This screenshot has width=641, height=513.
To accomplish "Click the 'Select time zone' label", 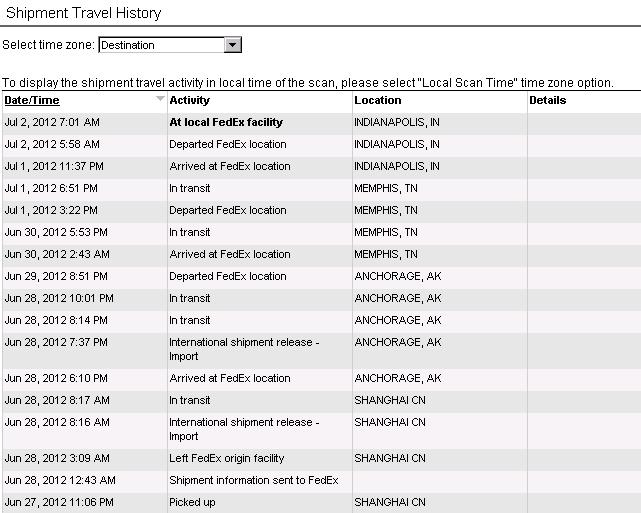I will (48, 45).
